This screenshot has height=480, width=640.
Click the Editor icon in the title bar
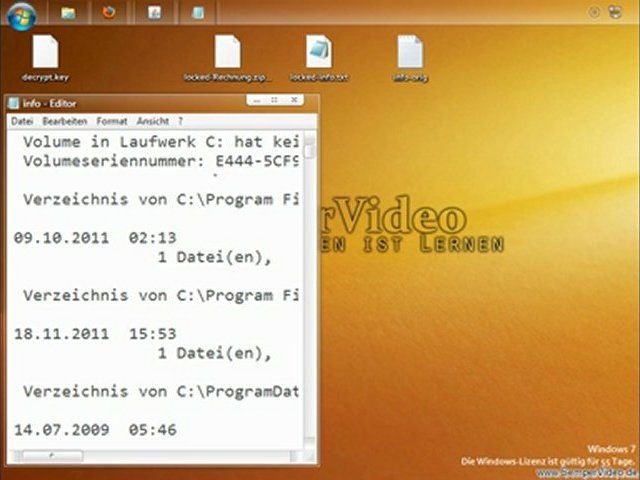[13, 103]
